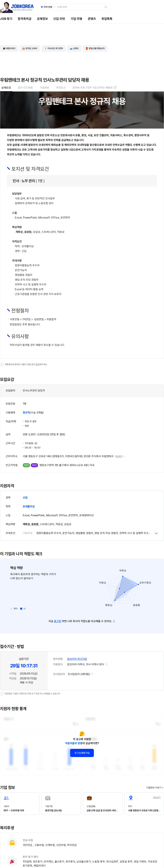The height and width of the screenshot is (868, 164).
Task: Select the 접수기간·방법 tab
Action: [x=25, y=88]
